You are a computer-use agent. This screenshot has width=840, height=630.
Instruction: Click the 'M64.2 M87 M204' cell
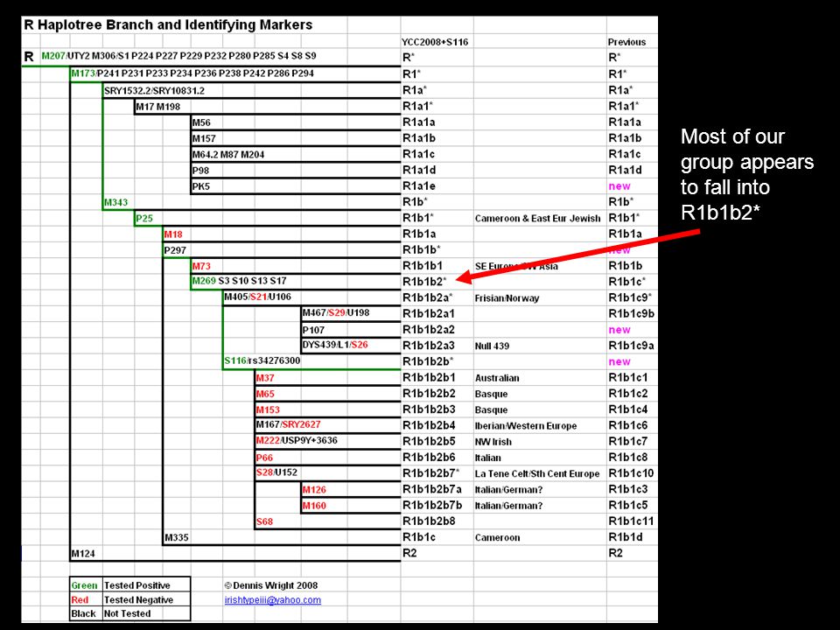point(228,155)
